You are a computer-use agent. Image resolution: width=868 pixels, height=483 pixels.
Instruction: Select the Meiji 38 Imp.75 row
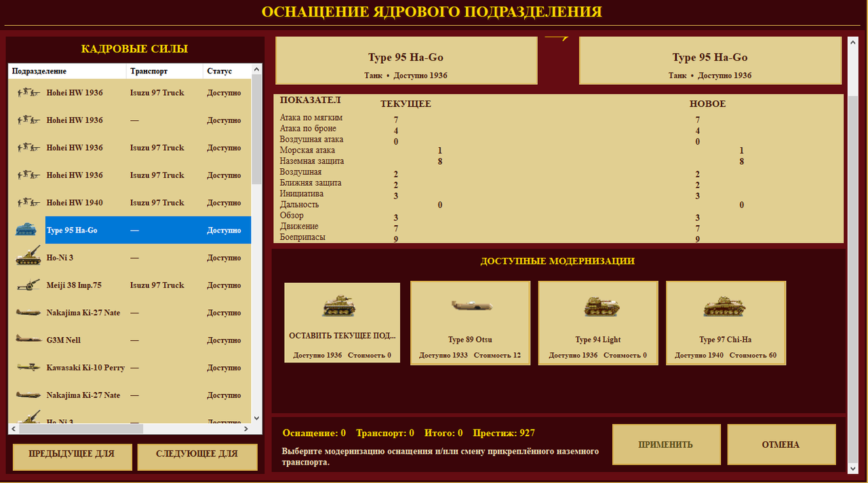coord(130,285)
